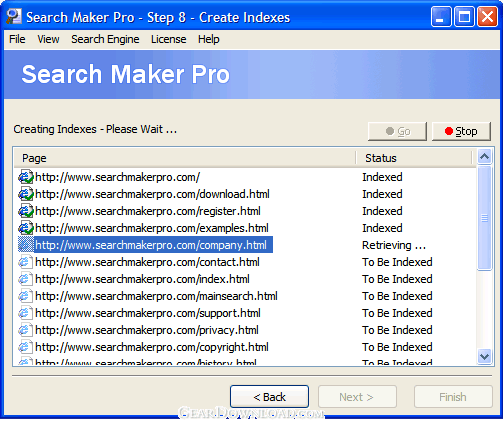The width and height of the screenshot is (503, 421).
Task: Close the Search Maker Pro window
Action: pyautogui.click(x=487, y=16)
